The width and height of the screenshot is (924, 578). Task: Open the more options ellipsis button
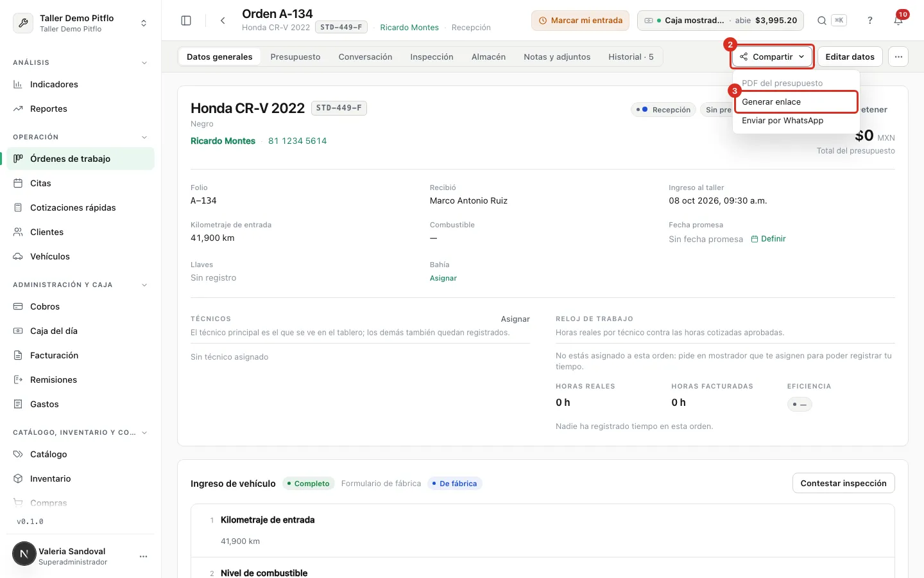click(898, 57)
